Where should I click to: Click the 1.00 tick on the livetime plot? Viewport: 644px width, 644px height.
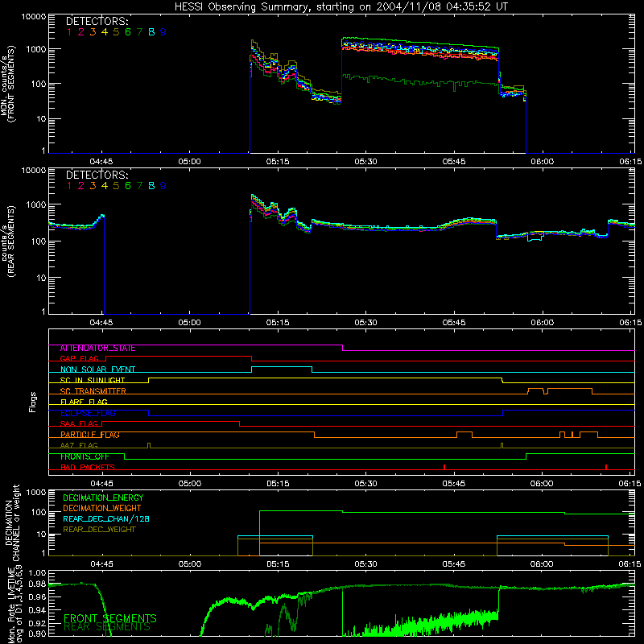[x=38, y=573]
